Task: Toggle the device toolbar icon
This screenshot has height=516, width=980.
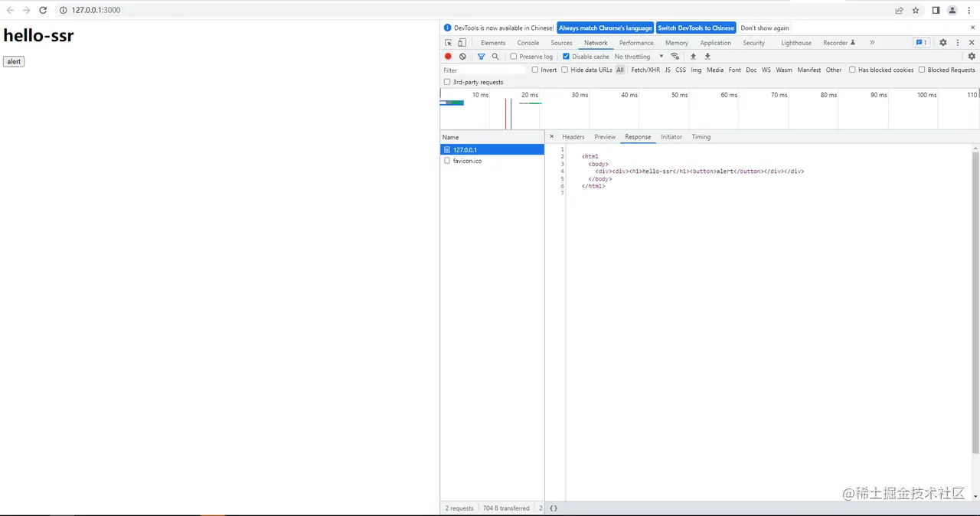Action: click(462, 43)
